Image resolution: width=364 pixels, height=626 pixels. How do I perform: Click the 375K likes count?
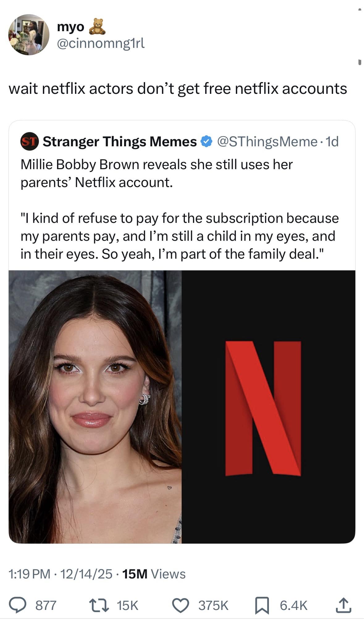coord(213,605)
